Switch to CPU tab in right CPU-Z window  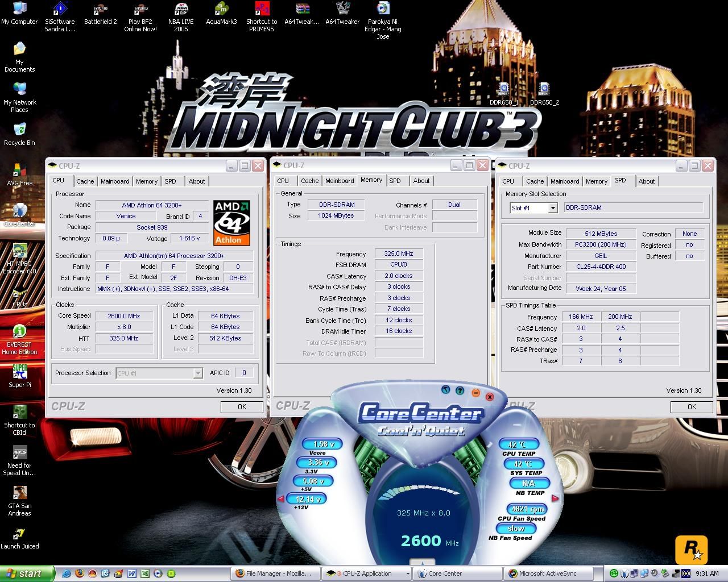(x=508, y=181)
